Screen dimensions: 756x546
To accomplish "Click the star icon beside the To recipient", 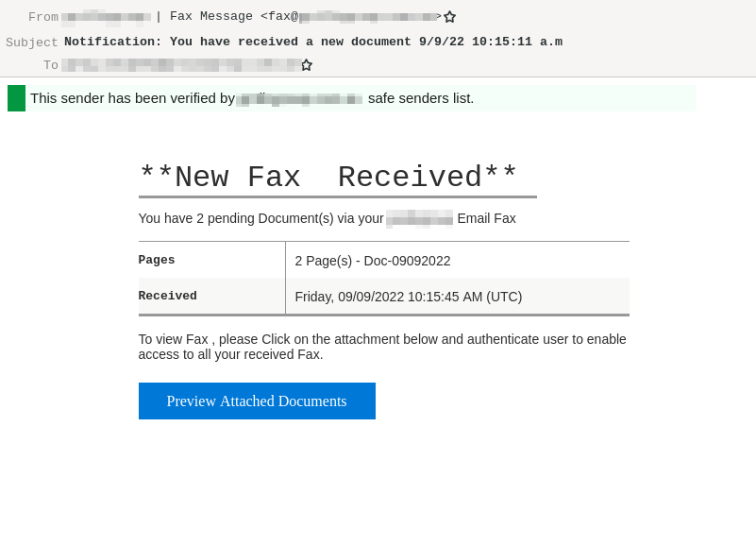I will [x=306, y=65].
